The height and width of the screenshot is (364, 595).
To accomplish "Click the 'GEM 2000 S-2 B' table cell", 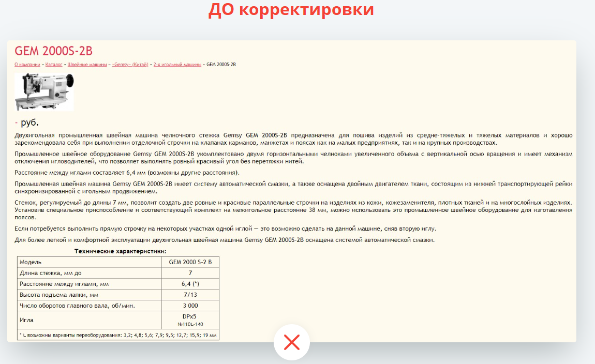I will (x=190, y=262).
